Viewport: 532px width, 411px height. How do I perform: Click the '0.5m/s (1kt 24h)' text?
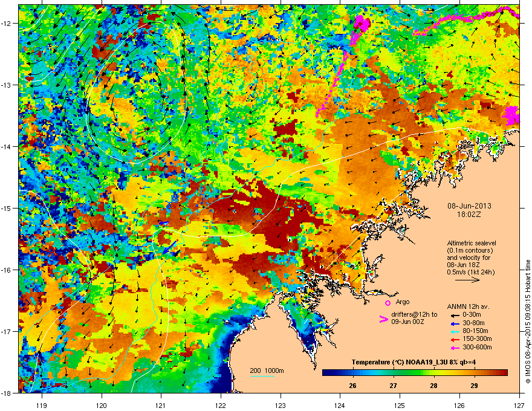click(x=470, y=272)
